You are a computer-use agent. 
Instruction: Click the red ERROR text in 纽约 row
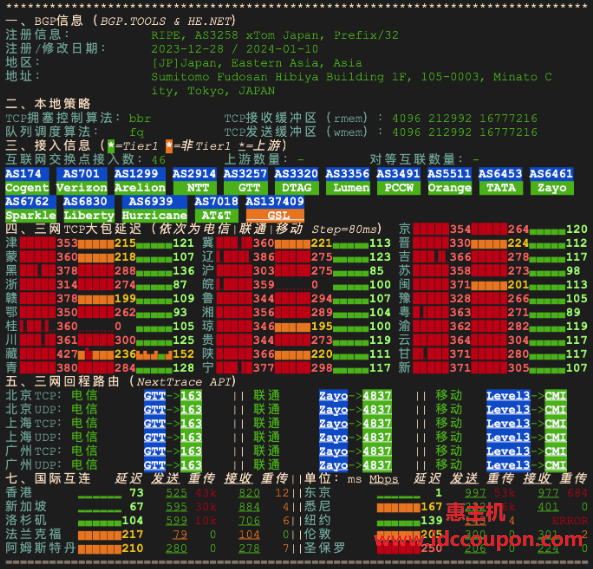click(x=570, y=521)
